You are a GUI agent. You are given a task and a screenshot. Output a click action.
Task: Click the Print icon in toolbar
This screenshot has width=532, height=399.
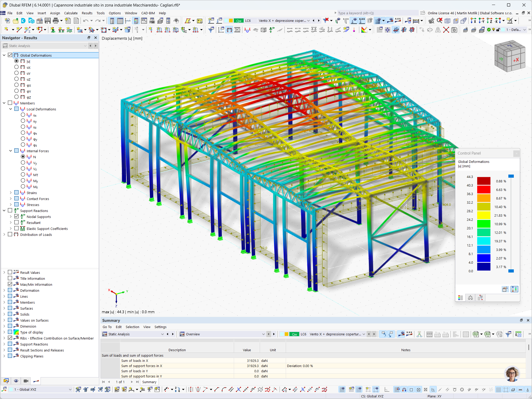[56, 21]
